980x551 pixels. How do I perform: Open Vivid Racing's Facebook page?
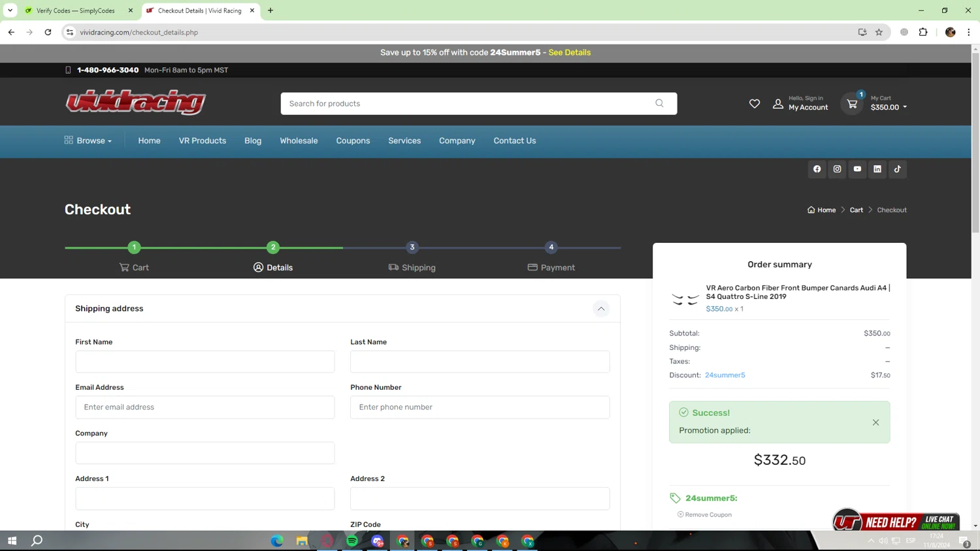point(817,169)
